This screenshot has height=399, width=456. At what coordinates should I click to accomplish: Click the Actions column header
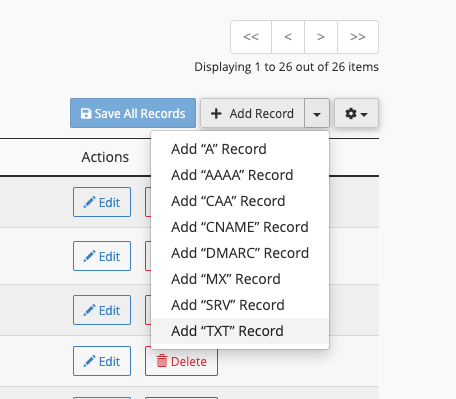pyautogui.click(x=105, y=157)
